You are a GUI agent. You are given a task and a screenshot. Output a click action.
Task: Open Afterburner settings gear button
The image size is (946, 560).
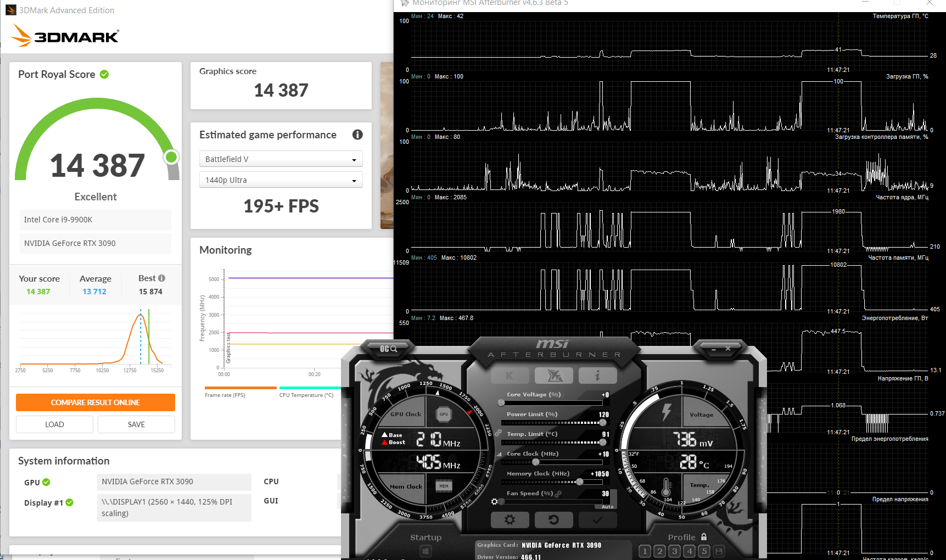(x=510, y=519)
